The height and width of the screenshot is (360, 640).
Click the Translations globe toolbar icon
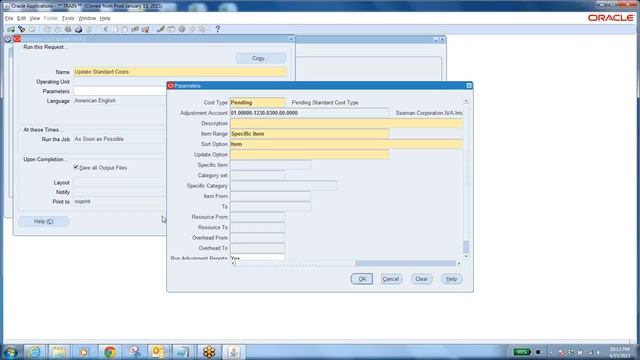(182, 29)
